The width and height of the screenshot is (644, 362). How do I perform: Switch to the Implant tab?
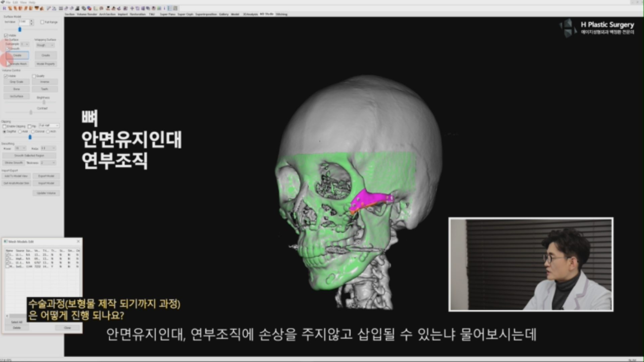123,14
